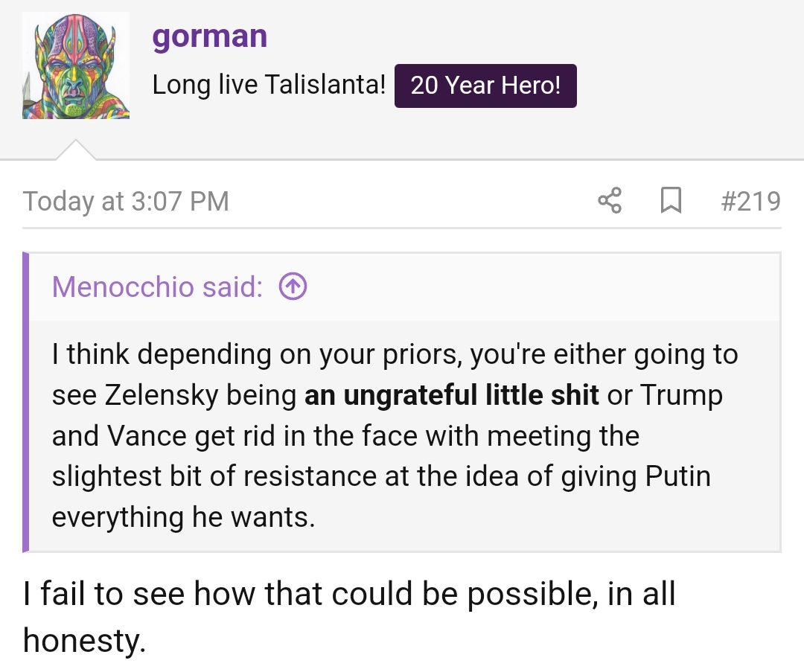Click the reply text 'I fail to see'

click(104, 594)
